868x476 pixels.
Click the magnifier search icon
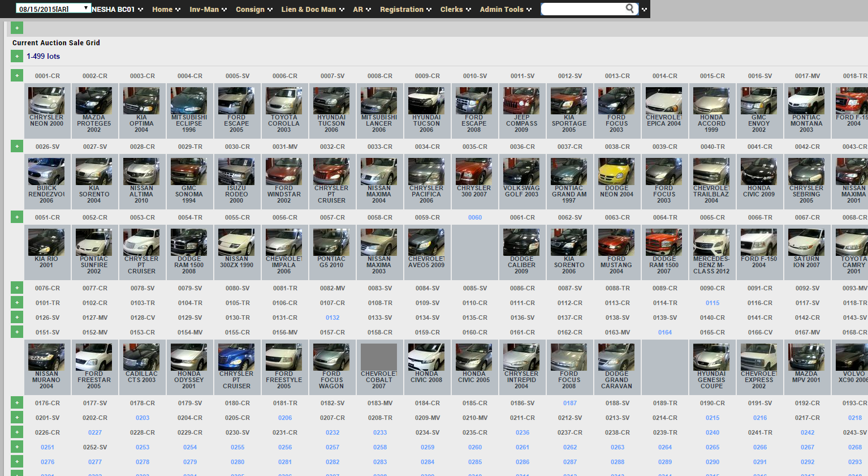[629, 8]
